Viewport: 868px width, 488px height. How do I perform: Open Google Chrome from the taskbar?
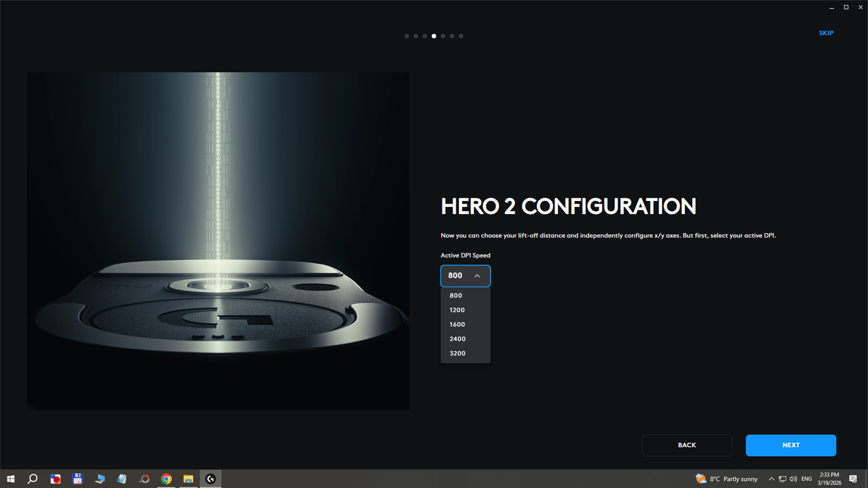166,479
